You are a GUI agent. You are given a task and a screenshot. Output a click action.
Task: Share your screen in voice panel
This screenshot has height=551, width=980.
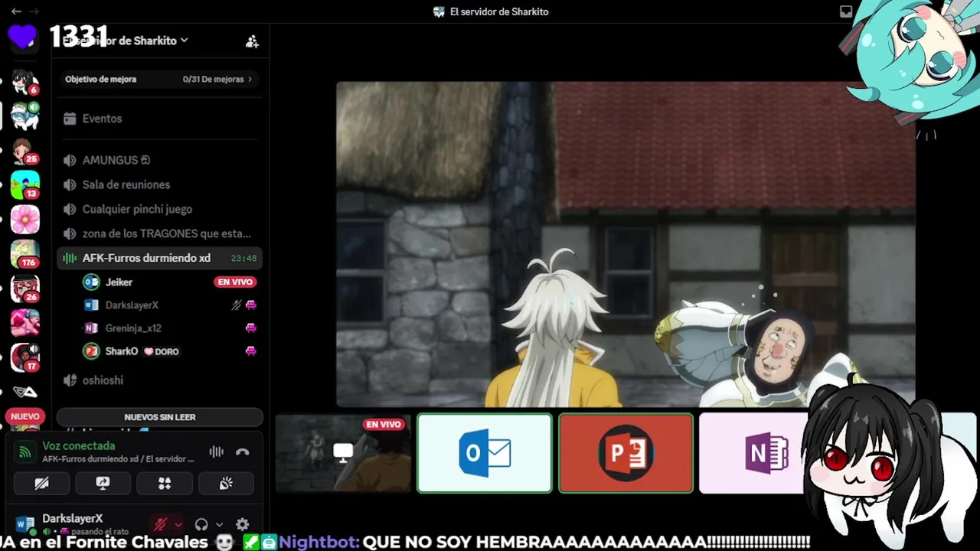tap(103, 483)
